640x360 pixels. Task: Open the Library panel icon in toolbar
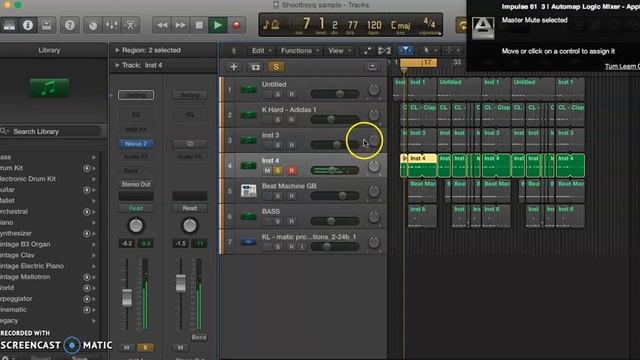coord(9,25)
